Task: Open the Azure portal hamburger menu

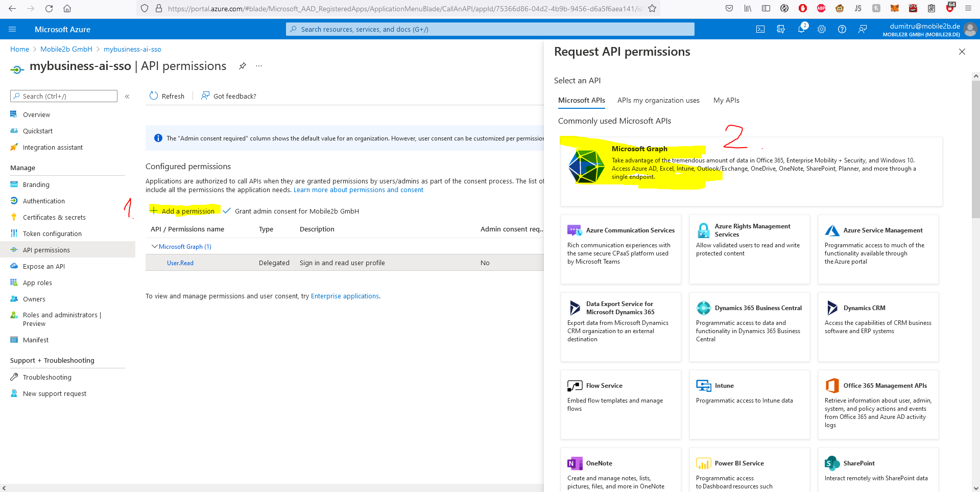Action: pyautogui.click(x=12, y=29)
